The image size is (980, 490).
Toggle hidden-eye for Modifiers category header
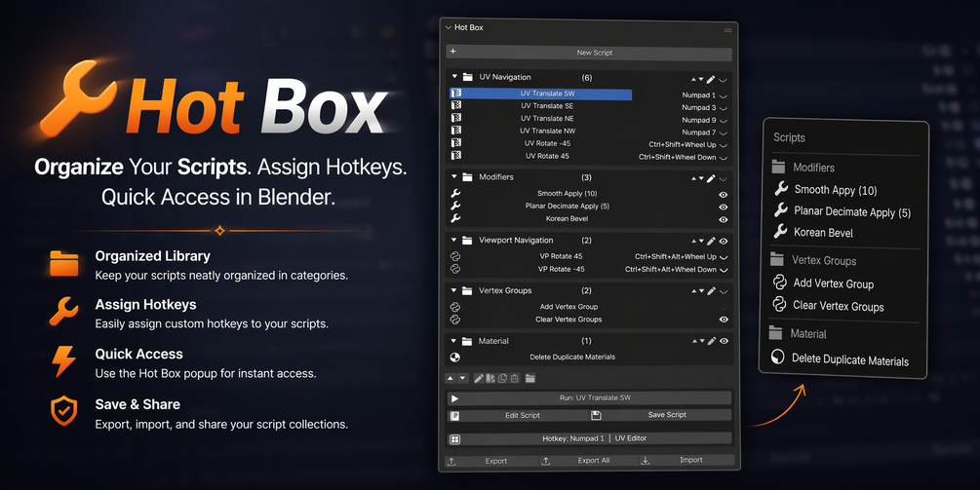(x=724, y=179)
